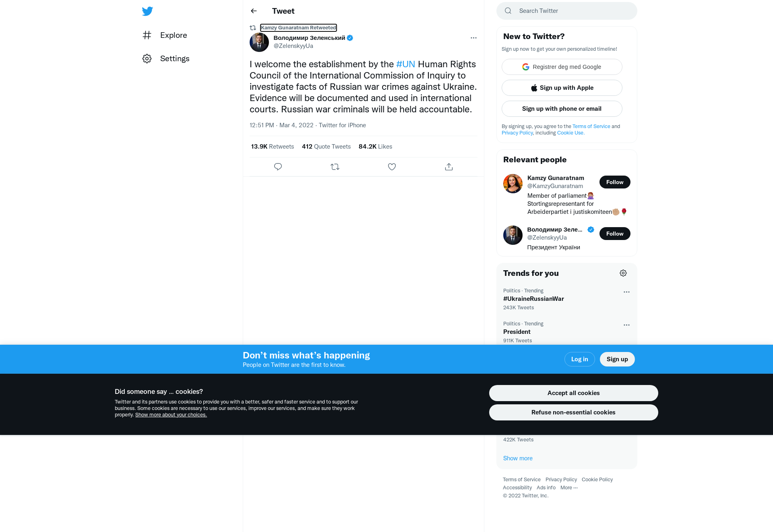Go back using the arrow icon
The height and width of the screenshot is (532, 773).
(254, 11)
